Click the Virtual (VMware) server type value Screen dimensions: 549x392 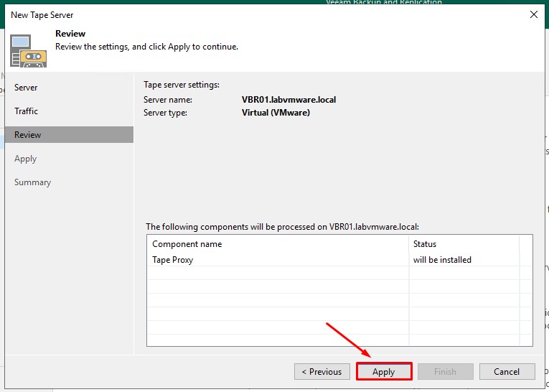click(x=276, y=113)
